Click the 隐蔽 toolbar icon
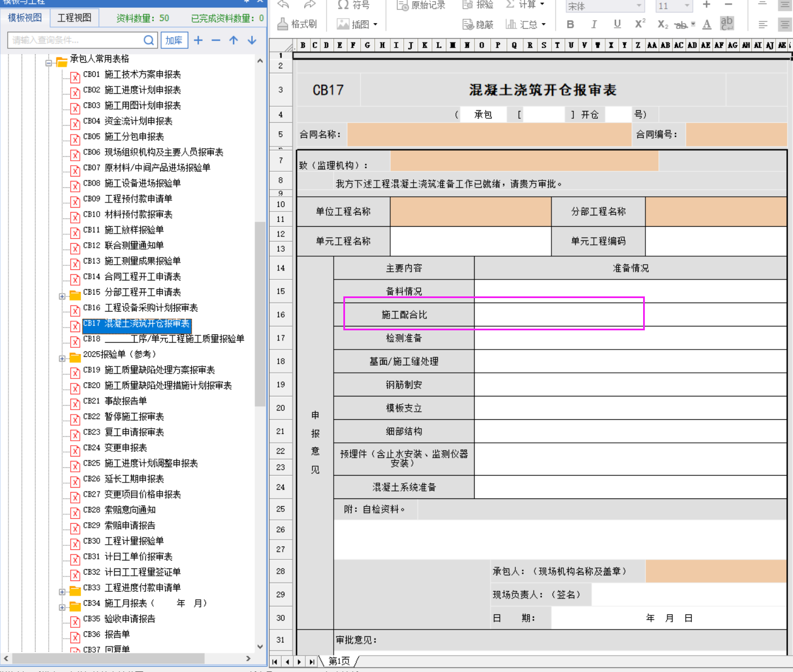 [478, 24]
